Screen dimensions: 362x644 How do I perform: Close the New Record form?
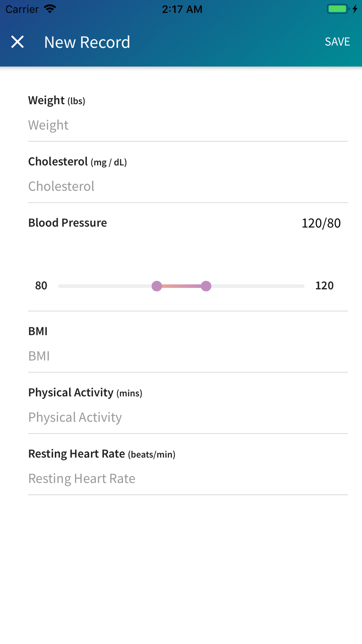point(17,42)
